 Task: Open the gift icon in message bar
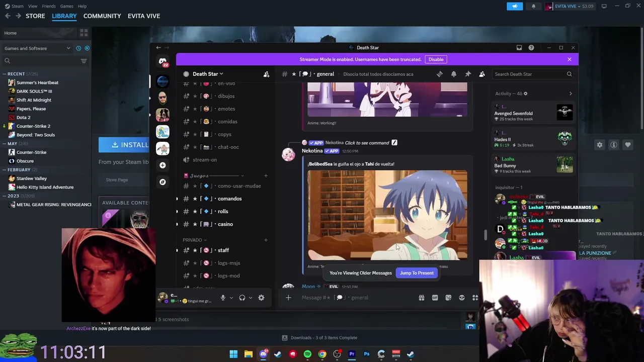click(422, 298)
